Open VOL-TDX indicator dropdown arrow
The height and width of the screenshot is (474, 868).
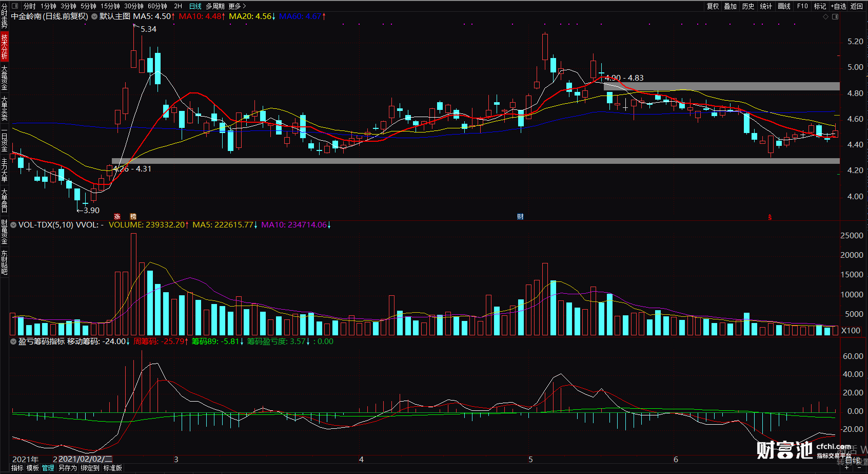(13, 224)
